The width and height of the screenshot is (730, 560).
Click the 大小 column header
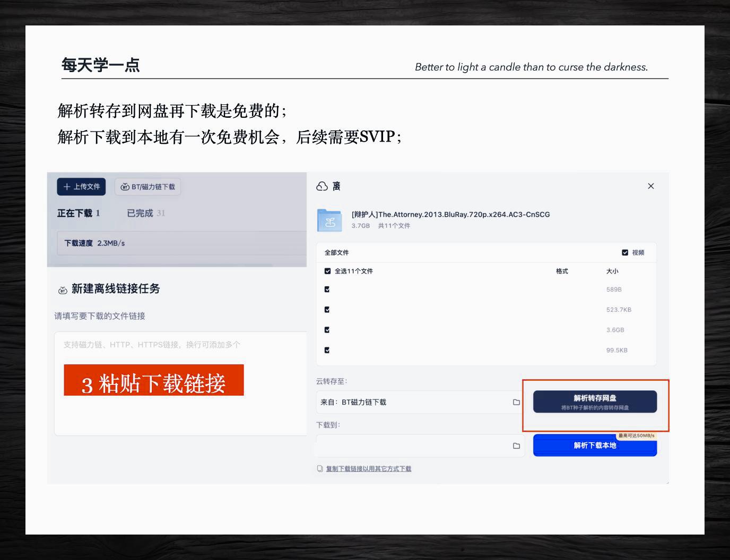pyautogui.click(x=612, y=271)
